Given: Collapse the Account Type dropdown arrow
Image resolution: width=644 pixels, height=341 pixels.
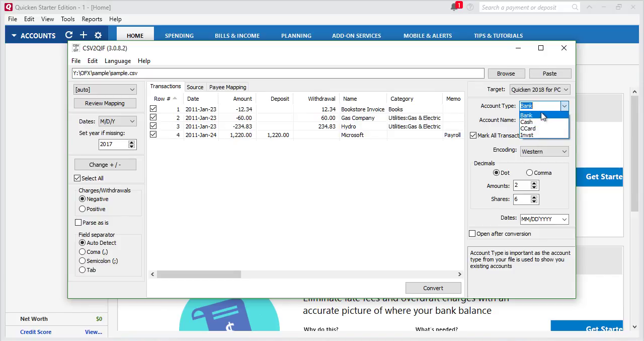Looking at the screenshot, I should pos(565,106).
